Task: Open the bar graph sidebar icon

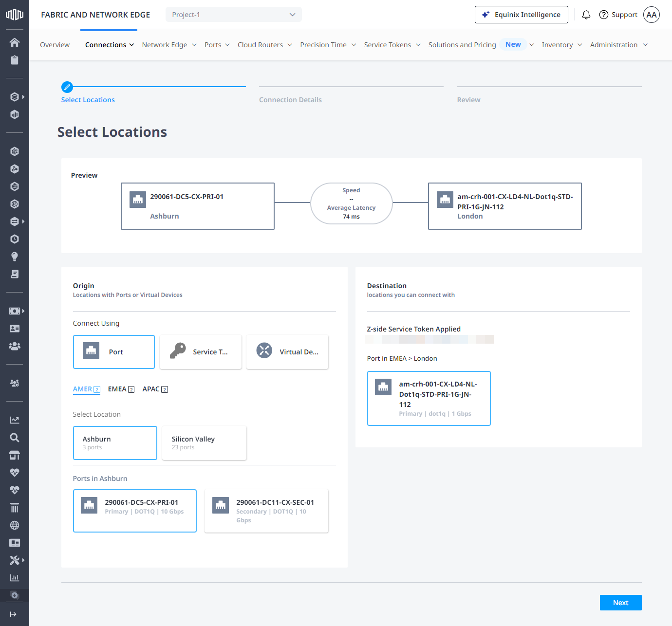Action: pos(15,578)
